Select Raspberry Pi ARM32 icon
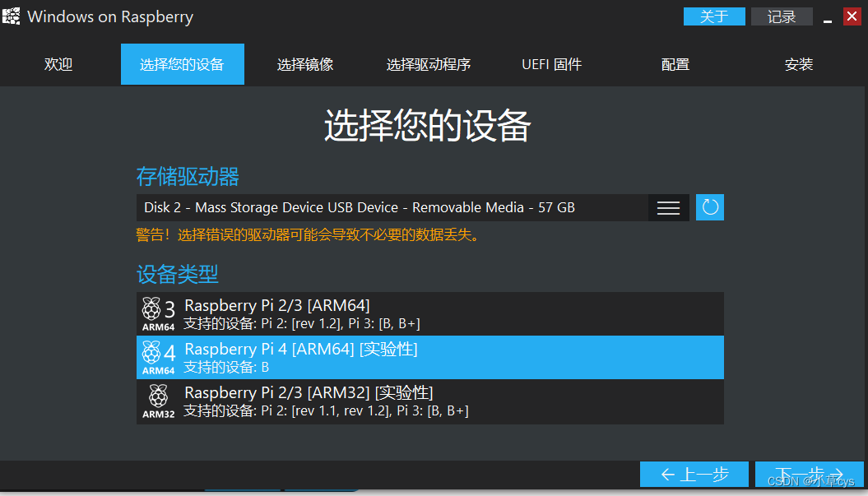 [x=158, y=401]
